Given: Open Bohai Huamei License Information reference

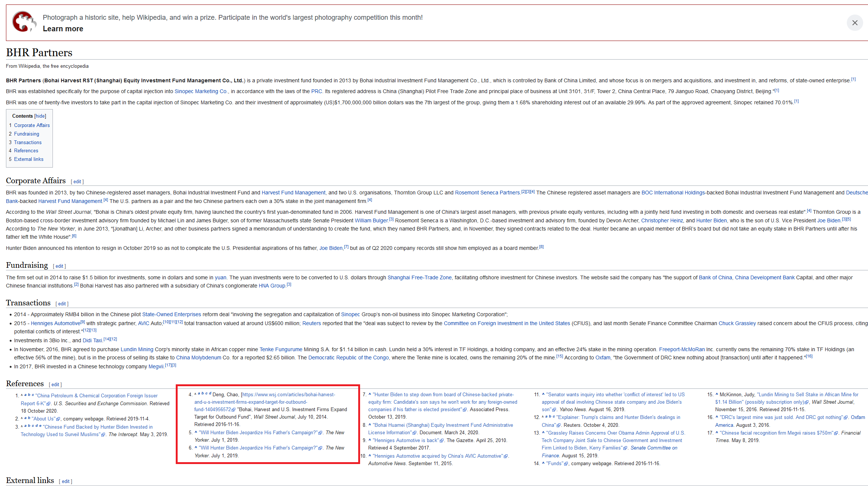Looking at the screenshot, I should [441, 429].
